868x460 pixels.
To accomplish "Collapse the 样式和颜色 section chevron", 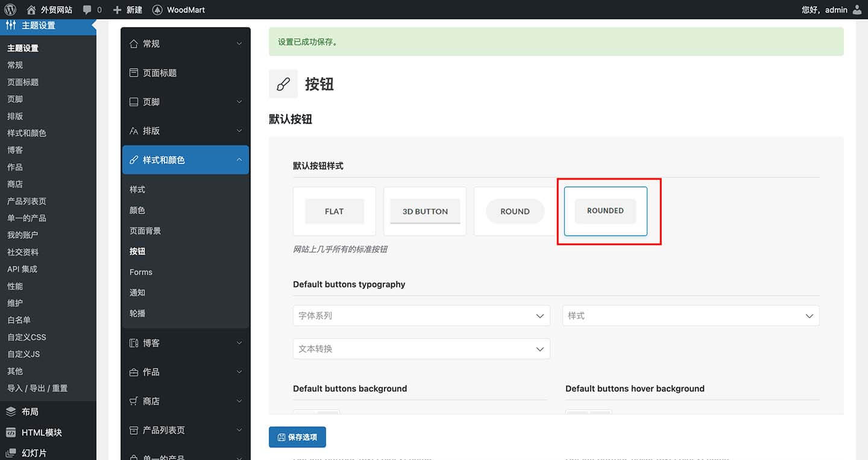I will 239,160.
